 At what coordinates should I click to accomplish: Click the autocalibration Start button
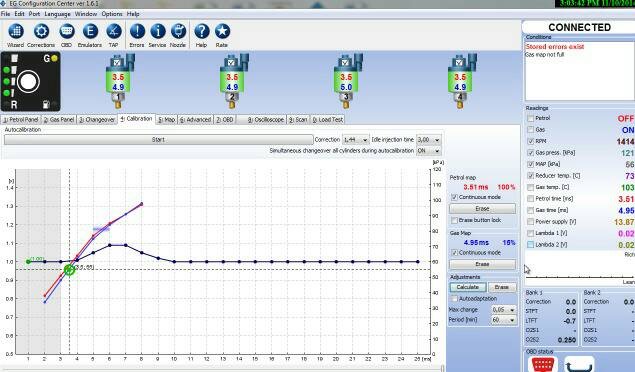(158, 140)
